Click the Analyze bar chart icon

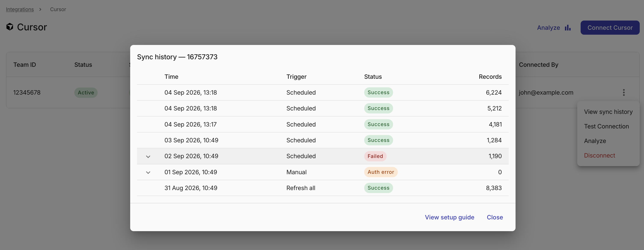(x=568, y=27)
